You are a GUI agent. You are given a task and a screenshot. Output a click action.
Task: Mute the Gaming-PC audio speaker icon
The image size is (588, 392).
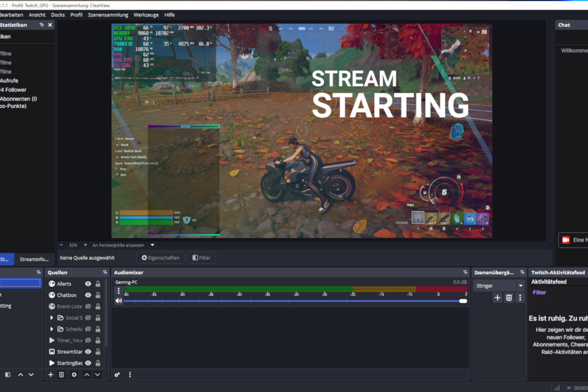[118, 301]
